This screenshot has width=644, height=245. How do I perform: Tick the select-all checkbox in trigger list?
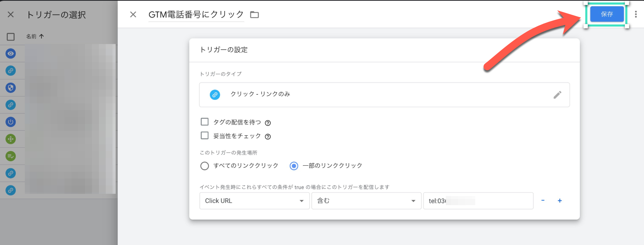pyautogui.click(x=11, y=37)
